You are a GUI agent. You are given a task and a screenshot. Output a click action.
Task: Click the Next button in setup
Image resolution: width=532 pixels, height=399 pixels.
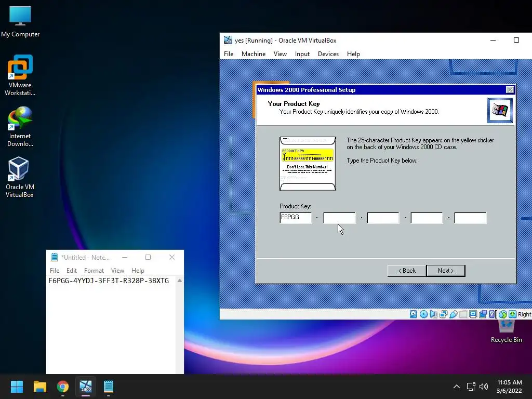pos(445,271)
